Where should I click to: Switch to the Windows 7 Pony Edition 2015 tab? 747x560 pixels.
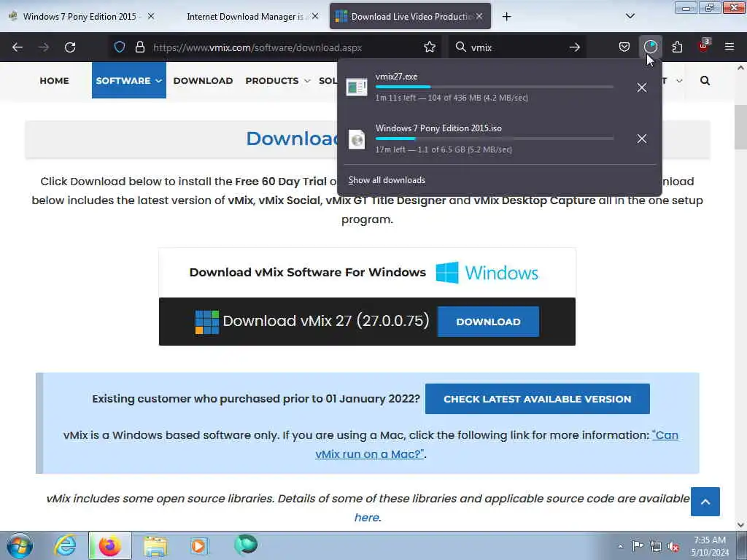(x=80, y=17)
